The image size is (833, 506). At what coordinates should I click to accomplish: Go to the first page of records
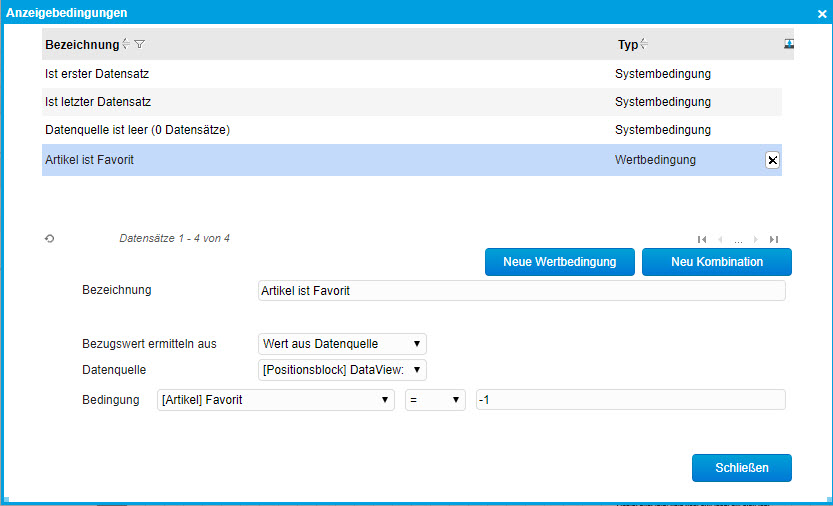click(702, 239)
